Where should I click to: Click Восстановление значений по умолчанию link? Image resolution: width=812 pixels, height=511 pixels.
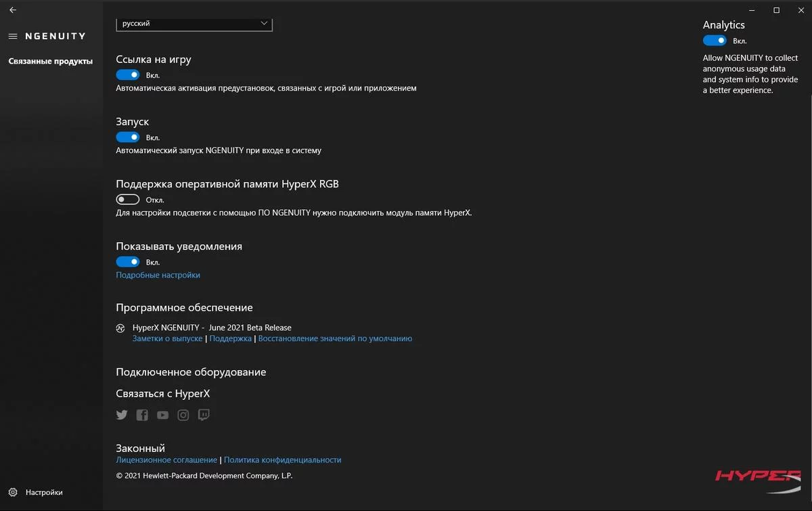pyautogui.click(x=335, y=338)
